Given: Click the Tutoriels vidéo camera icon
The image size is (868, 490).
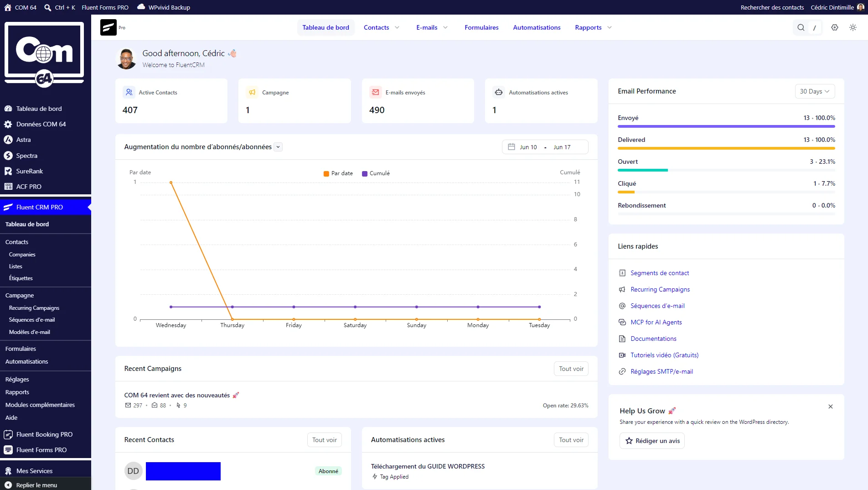Looking at the screenshot, I should [622, 355].
